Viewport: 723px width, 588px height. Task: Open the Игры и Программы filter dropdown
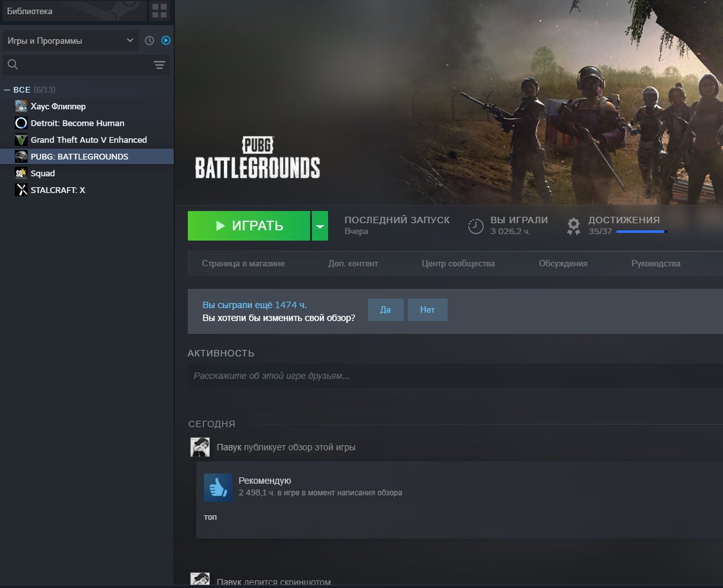[71, 41]
